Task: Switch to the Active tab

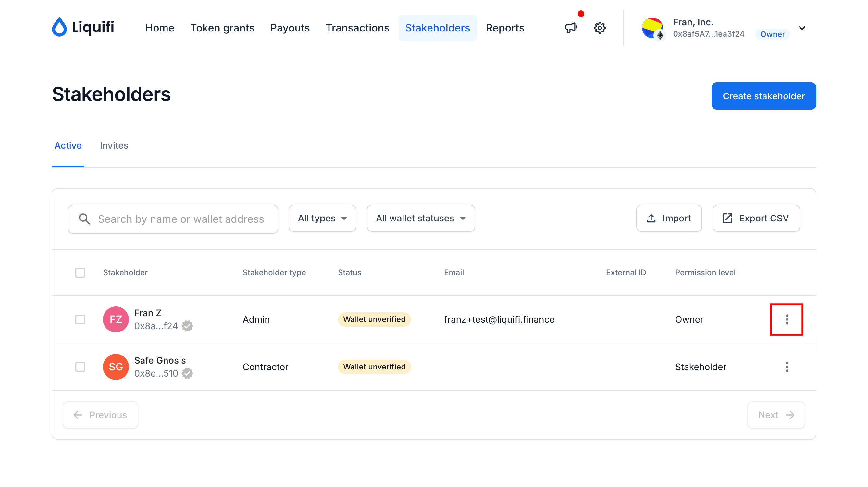Action: 68,145
